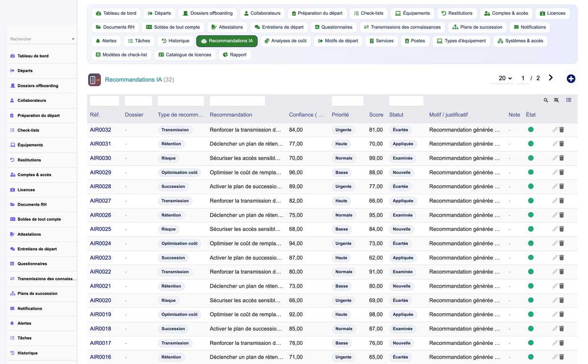
Task: Open the Type de recommandation filter field
Action: coord(181,101)
